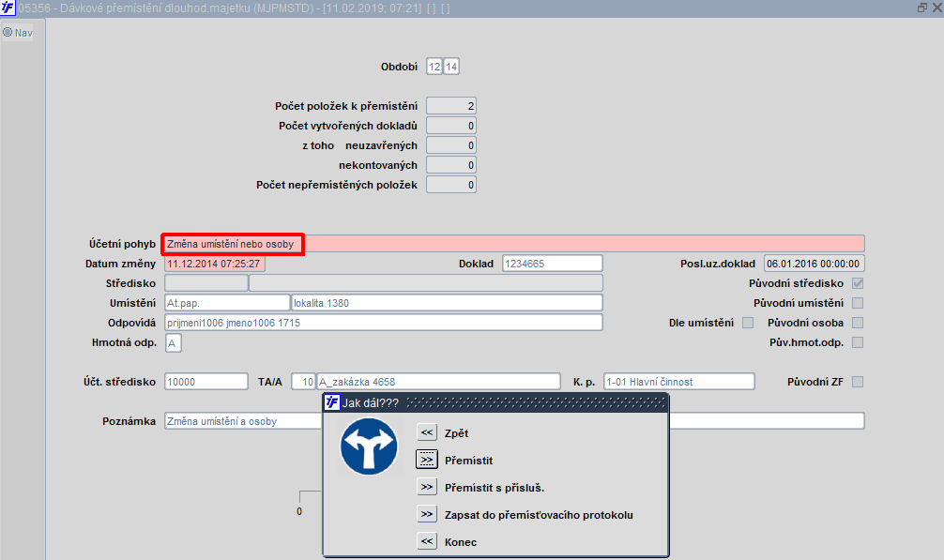Enable the Původní osoba checkbox
The image size is (944, 560).
(x=858, y=323)
